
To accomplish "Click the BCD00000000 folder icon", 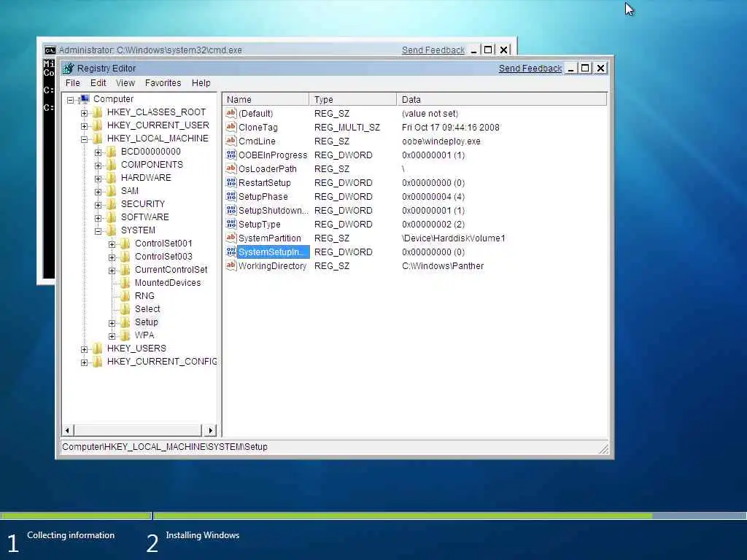I will point(112,152).
